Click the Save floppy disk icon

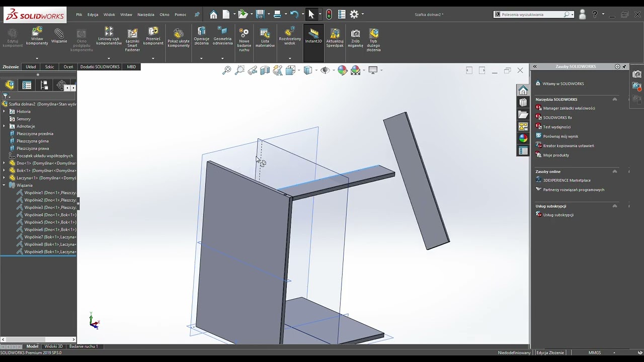260,15
